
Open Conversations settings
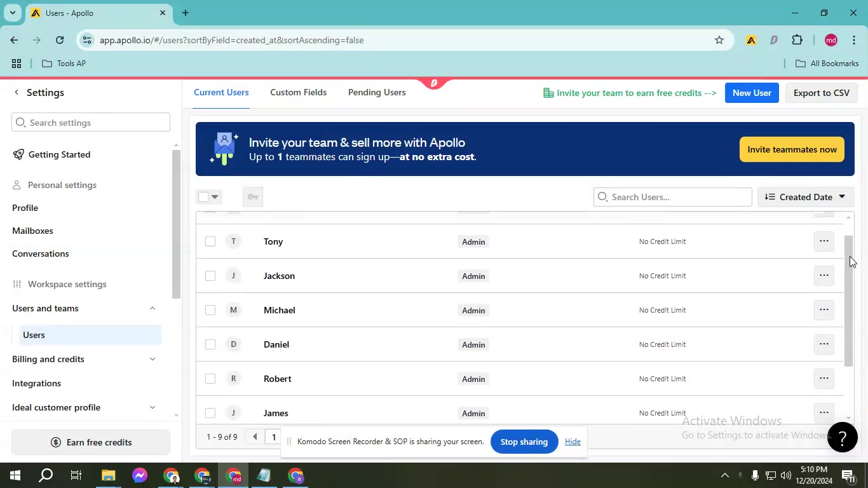tap(41, 254)
